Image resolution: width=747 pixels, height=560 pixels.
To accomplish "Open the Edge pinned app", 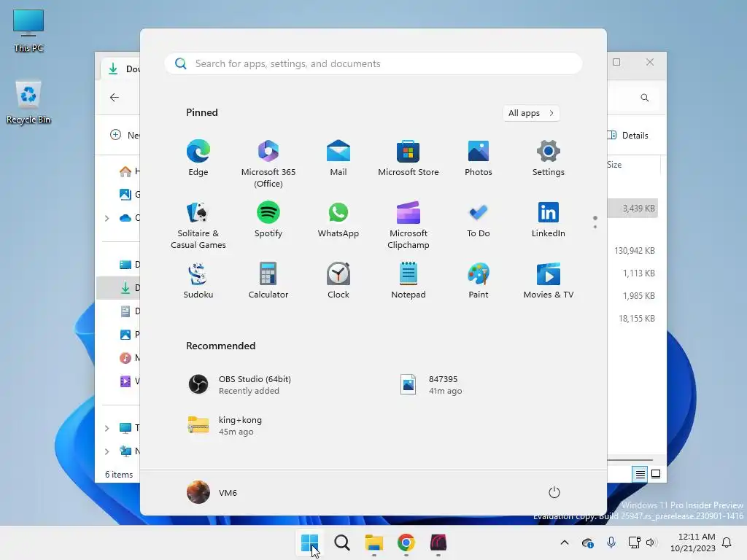I will tap(198, 158).
